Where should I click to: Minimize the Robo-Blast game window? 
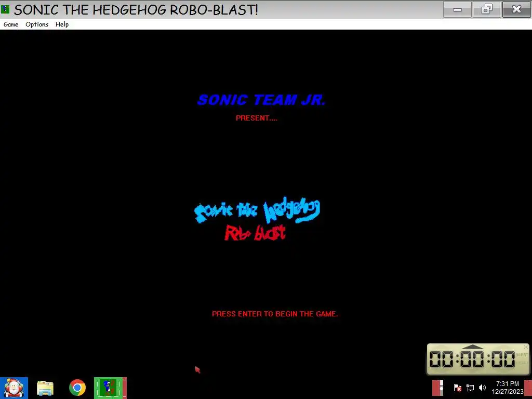pyautogui.click(x=457, y=9)
